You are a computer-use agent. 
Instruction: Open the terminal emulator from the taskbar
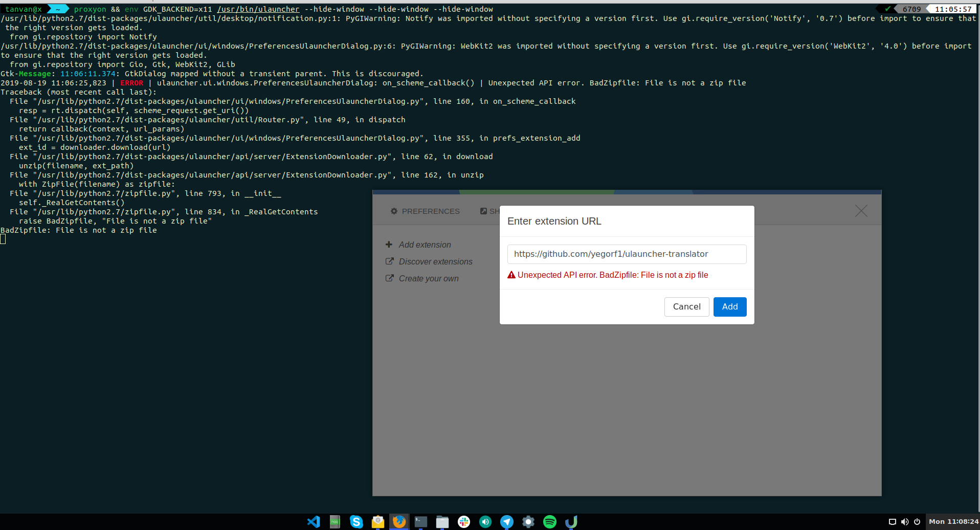pyautogui.click(x=420, y=521)
